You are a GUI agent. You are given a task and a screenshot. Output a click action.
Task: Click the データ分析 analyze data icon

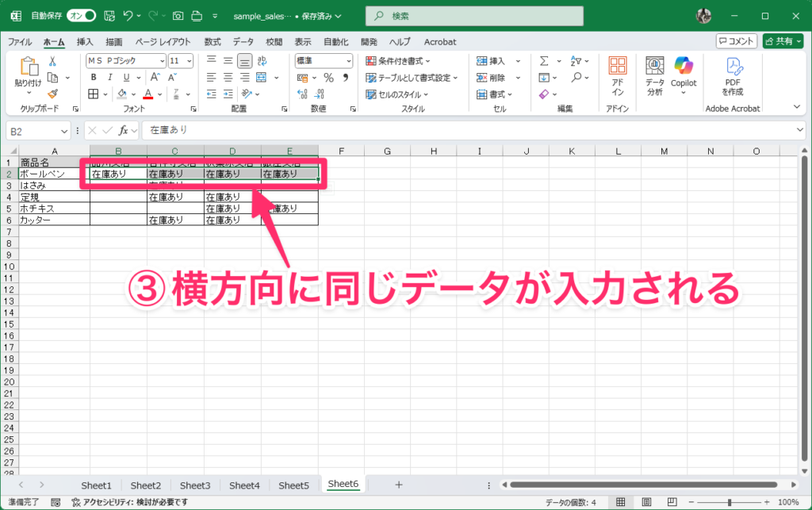pos(654,75)
